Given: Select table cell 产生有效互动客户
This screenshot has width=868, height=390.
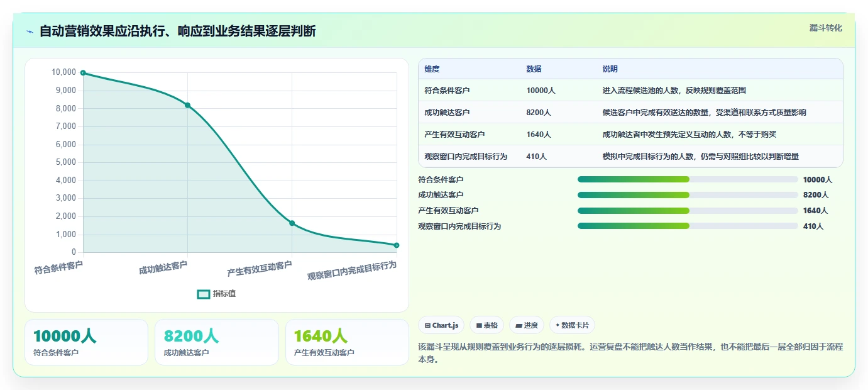Looking at the screenshot, I should 454,135.
